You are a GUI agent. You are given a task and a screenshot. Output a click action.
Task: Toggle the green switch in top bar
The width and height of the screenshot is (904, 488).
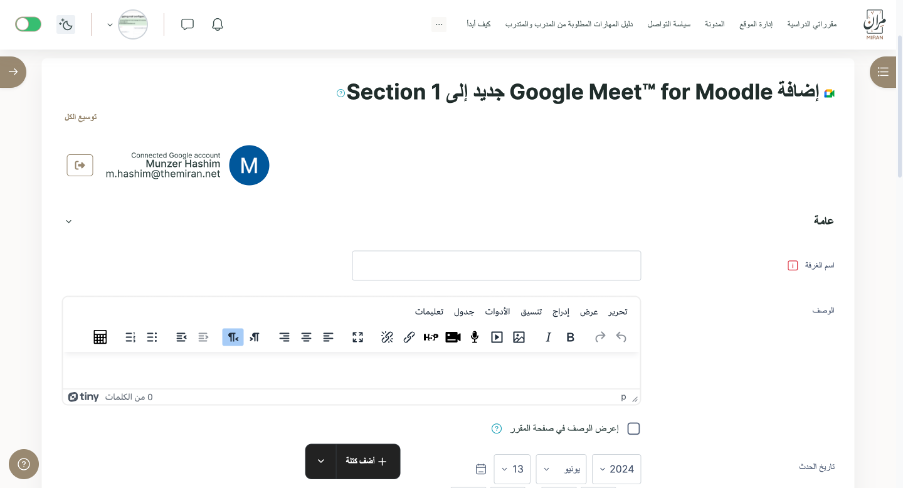[x=28, y=24]
